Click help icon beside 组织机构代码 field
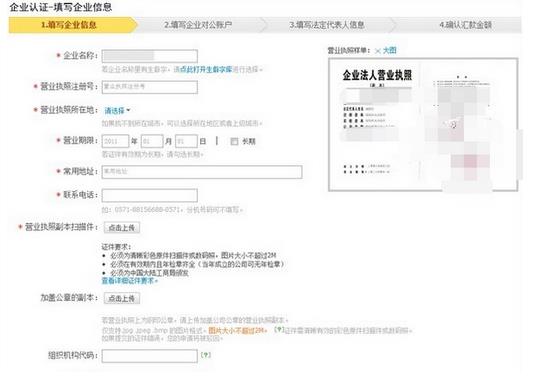 206,355
